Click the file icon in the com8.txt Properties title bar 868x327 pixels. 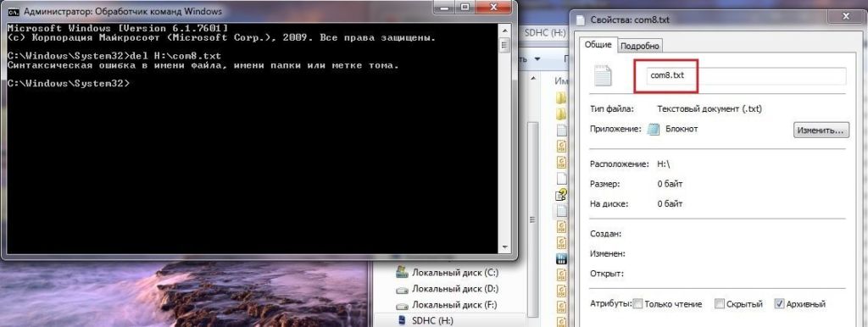coord(580,20)
